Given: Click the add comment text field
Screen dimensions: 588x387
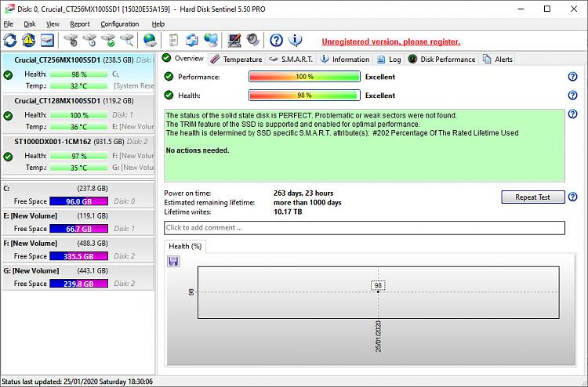Looking at the screenshot, I should [364, 228].
